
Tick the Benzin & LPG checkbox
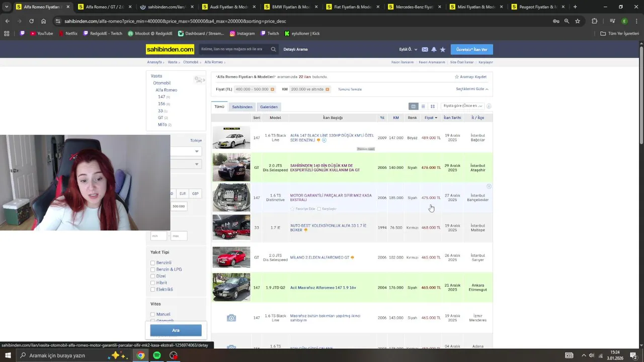click(x=152, y=269)
